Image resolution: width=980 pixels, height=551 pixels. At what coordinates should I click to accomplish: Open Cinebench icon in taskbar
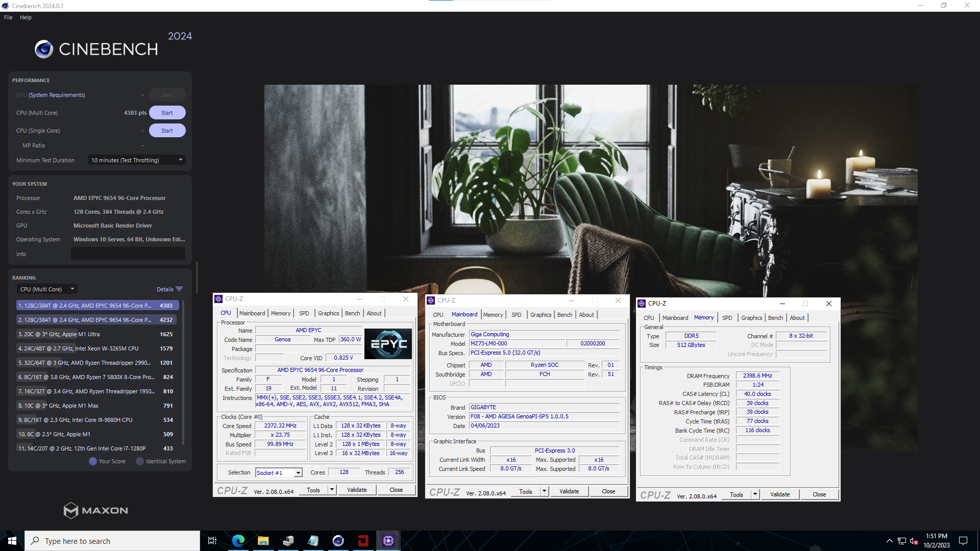tap(338, 541)
